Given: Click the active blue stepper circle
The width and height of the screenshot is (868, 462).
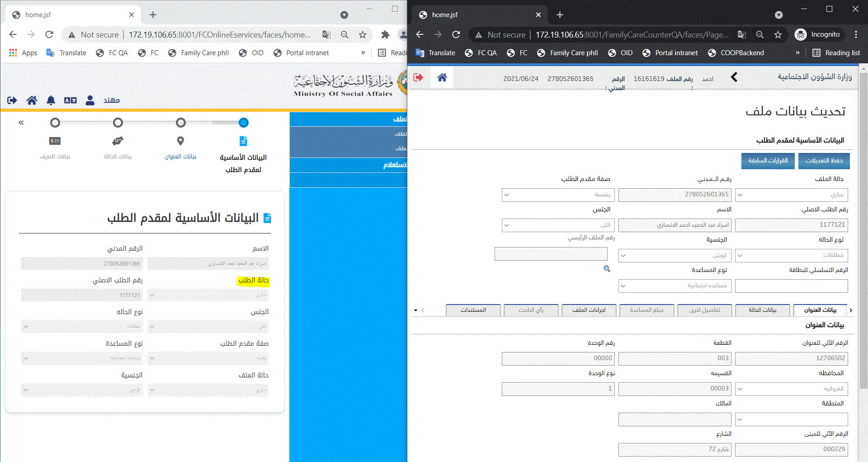Looking at the screenshot, I should tap(244, 123).
